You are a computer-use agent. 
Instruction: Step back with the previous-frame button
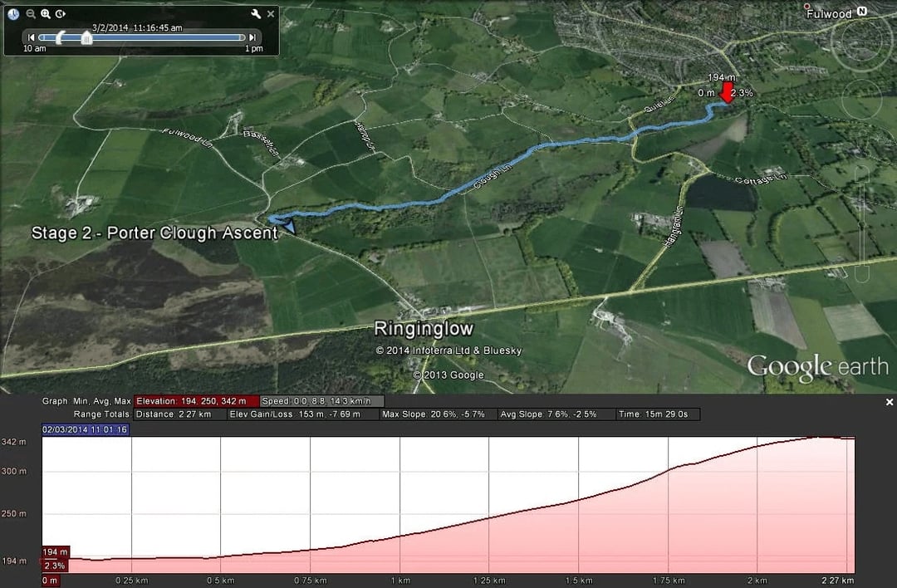click(32, 37)
